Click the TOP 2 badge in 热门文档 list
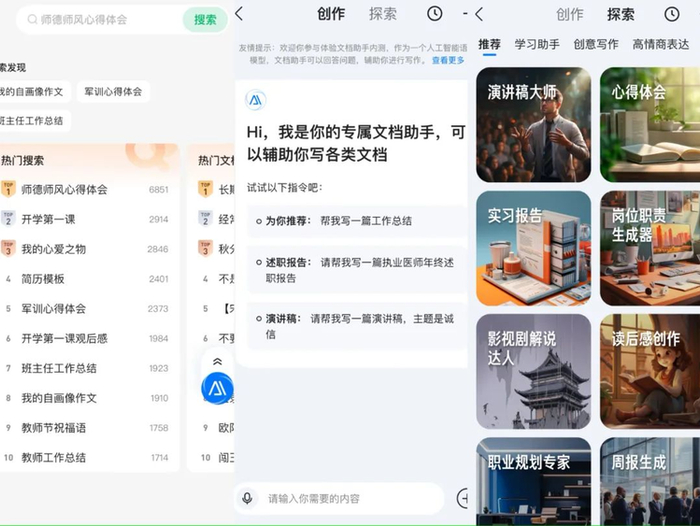This screenshot has width=700, height=526. coord(205,219)
